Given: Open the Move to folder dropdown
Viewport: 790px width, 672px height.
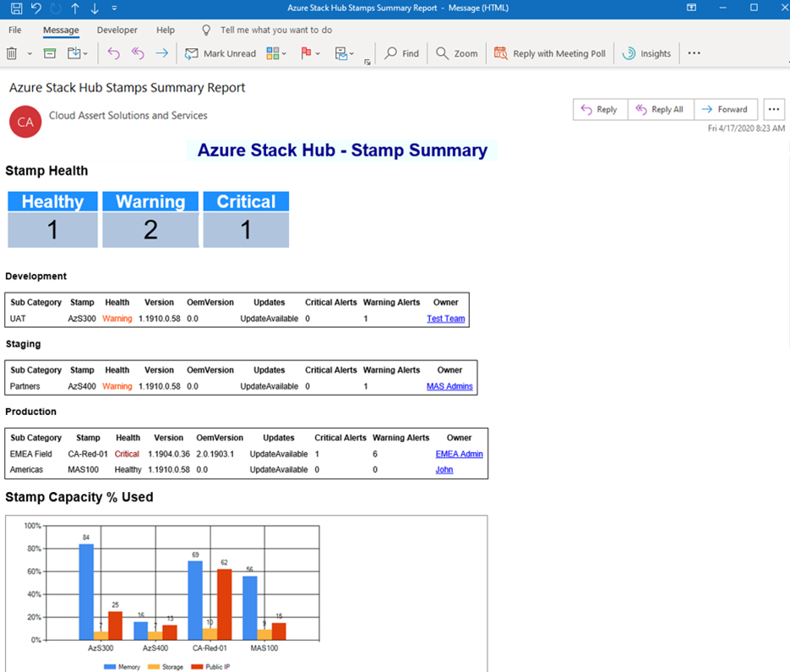Looking at the screenshot, I should pyautogui.click(x=78, y=53).
